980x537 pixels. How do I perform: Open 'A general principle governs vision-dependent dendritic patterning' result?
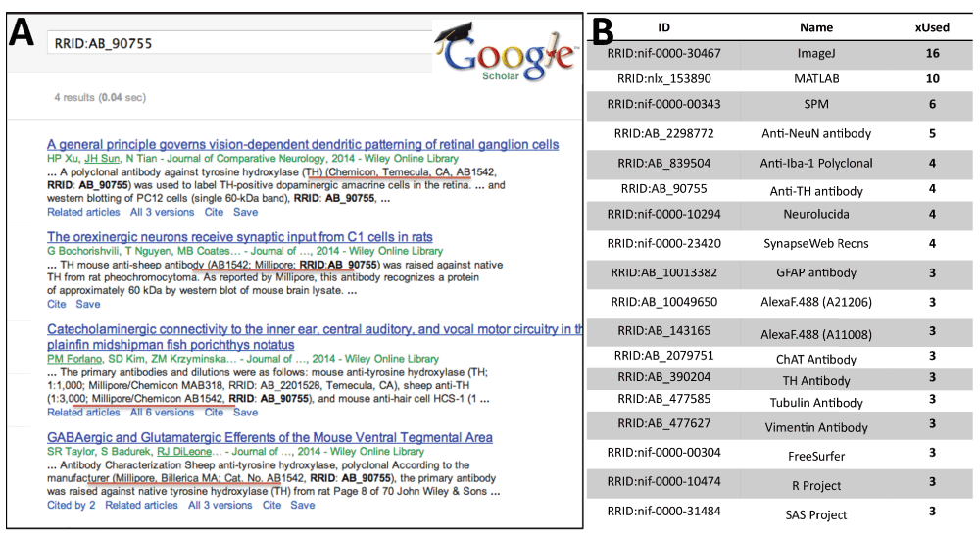click(303, 144)
